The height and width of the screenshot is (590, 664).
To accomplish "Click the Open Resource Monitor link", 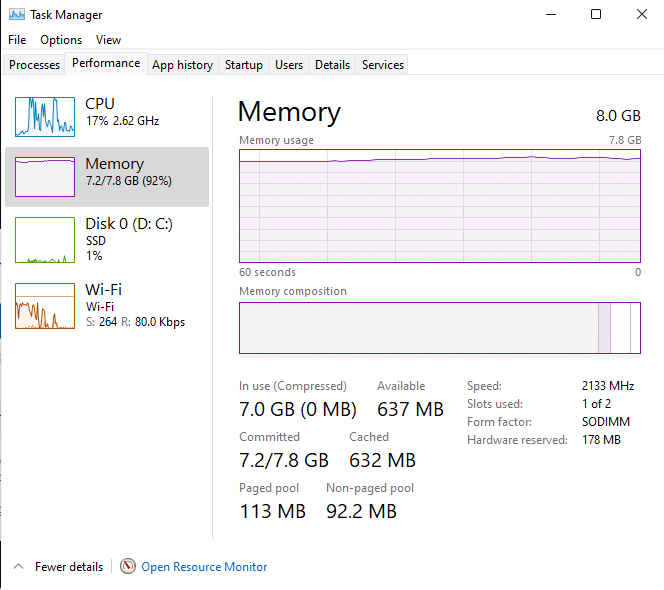I will click(204, 566).
